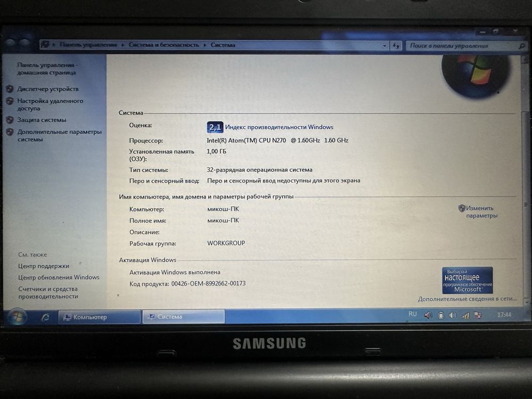532x399 pixels.
Task: Switch to Компьютер taskbar window
Action: click(x=99, y=317)
